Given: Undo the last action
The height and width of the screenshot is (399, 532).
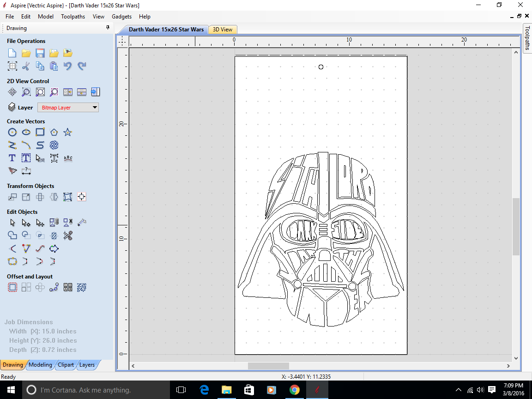Looking at the screenshot, I should (68, 66).
